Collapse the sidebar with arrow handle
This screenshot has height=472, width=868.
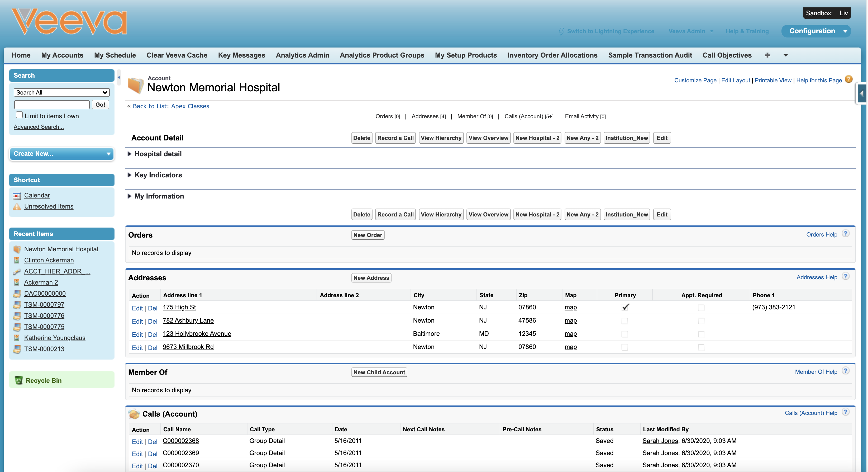click(119, 78)
